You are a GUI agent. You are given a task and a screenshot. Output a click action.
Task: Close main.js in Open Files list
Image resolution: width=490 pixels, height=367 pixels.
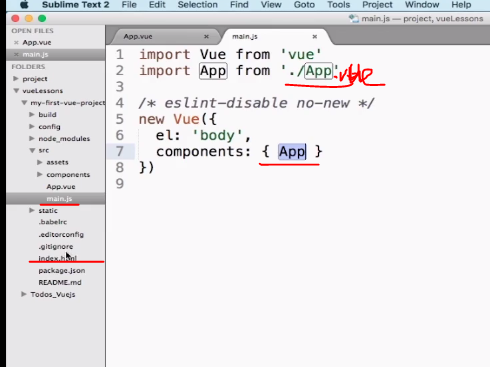(x=16, y=54)
